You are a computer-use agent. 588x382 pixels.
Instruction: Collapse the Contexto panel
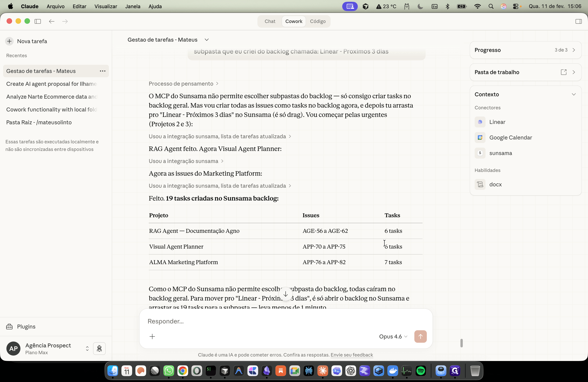click(574, 94)
